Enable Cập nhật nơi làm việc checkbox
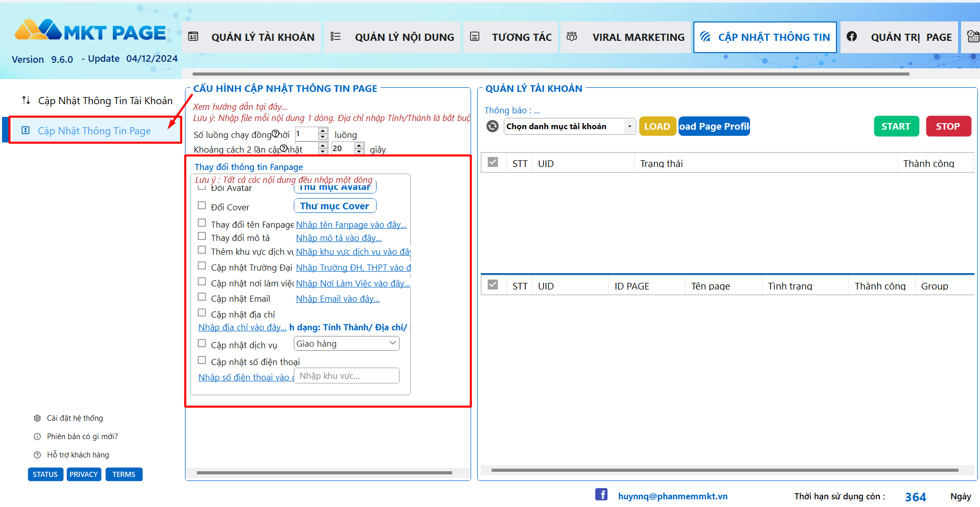Viewport: 980px width, 507px height. (x=202, y=282)
